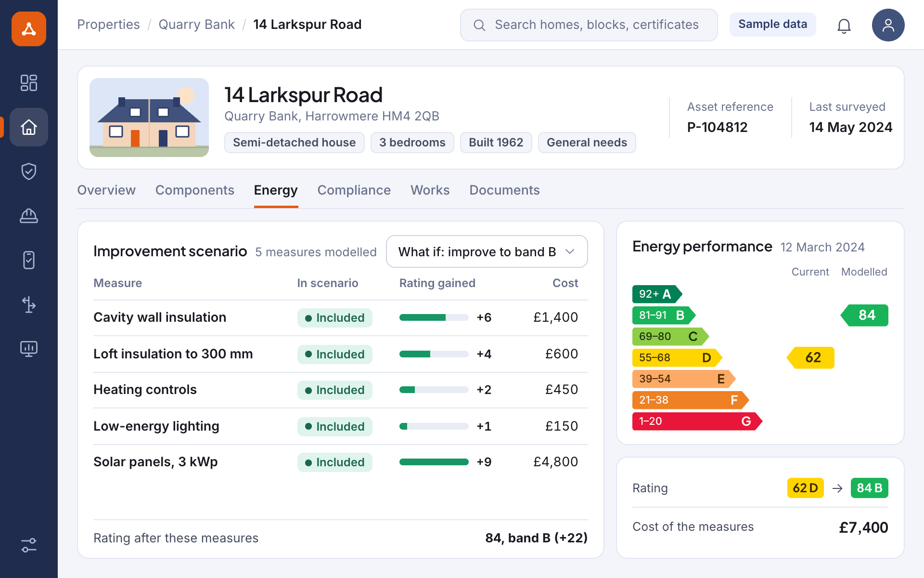Open the dashboard grid icon in sidebar
The width and height of the screenshot is (924, 578).
pos(29,83)
